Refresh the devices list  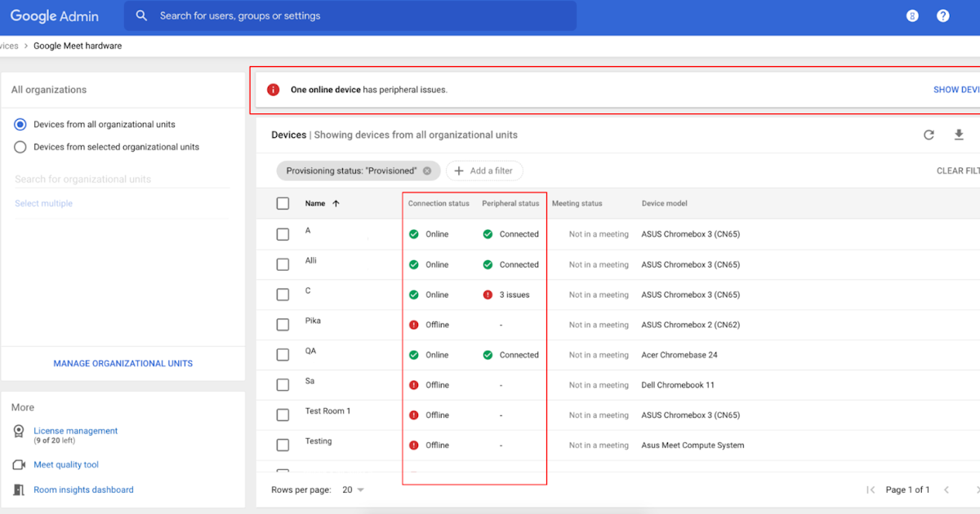click(929, 135)
